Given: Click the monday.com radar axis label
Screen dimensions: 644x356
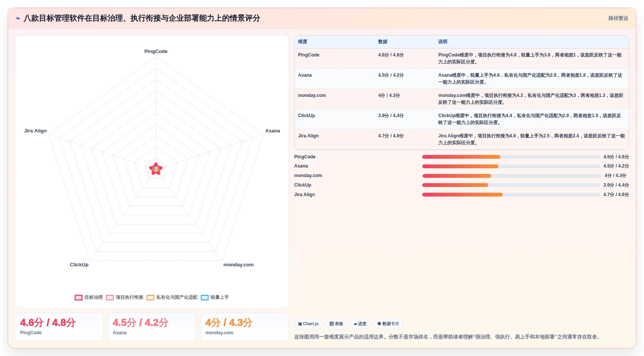Looking at the screenshot, I should [x=239, y=265].
